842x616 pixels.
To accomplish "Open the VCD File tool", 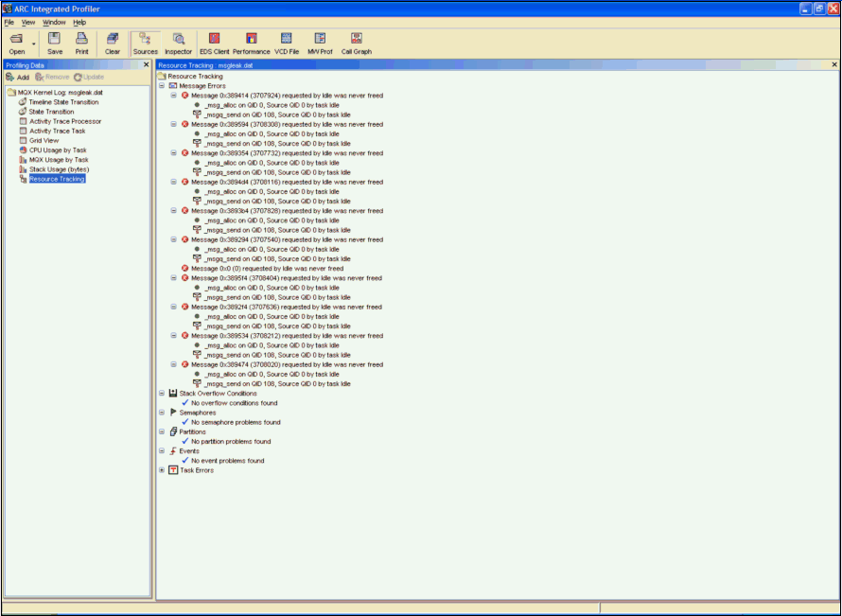I will (287, 43).
